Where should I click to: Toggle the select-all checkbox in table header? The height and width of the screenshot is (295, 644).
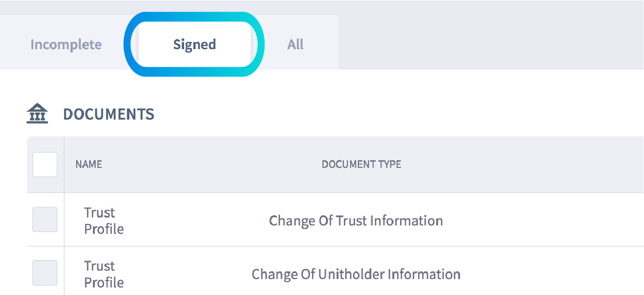pyautogui.click(x=45, y=164)
